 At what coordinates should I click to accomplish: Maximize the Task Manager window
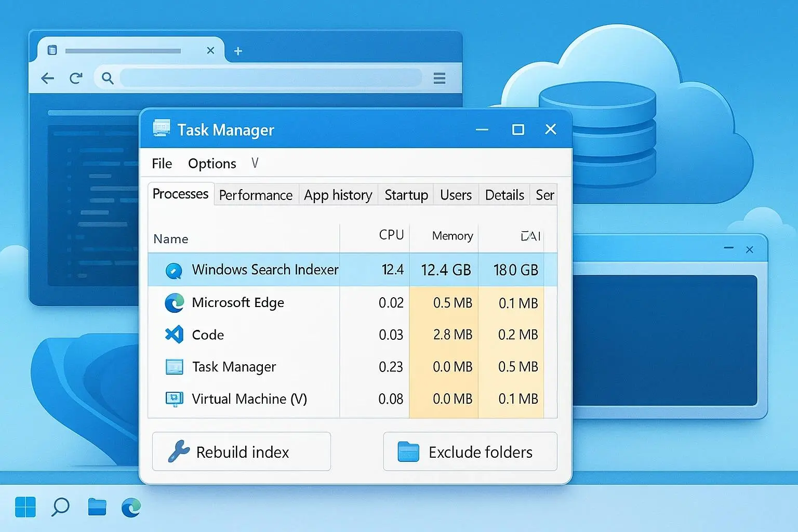pos(518,129)
